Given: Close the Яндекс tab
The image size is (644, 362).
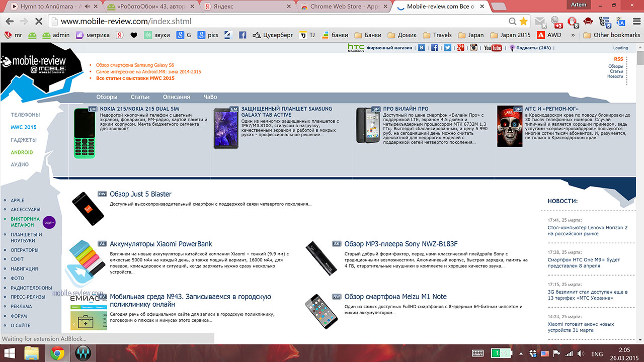Looking at the screenshot, I should pyautogui.click(x=288, y=7).
